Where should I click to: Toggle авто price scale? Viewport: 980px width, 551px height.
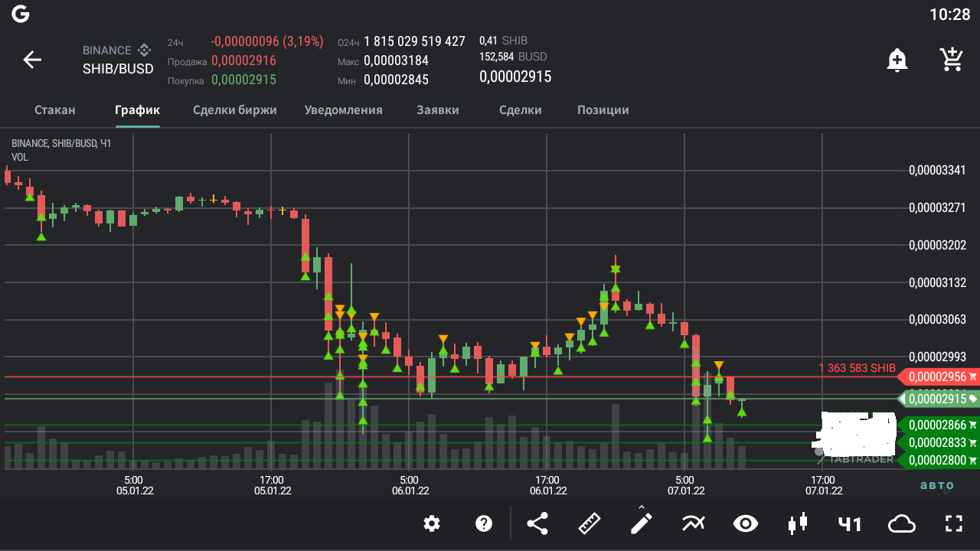(937, 485)
